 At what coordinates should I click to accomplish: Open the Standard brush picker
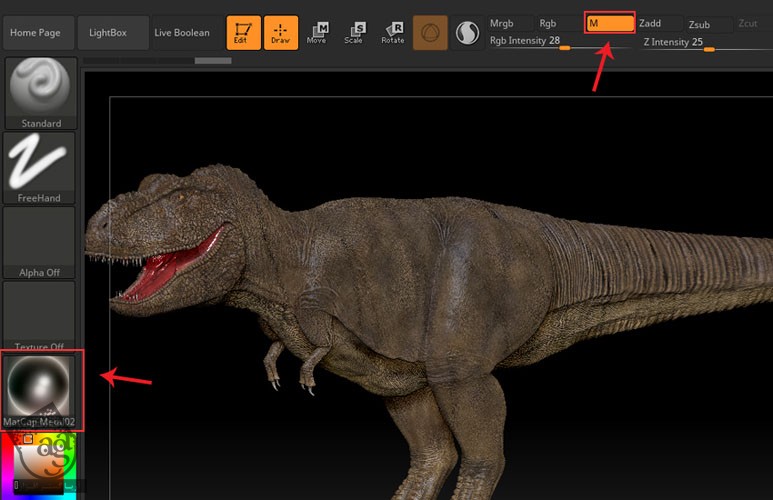[39, 93]
